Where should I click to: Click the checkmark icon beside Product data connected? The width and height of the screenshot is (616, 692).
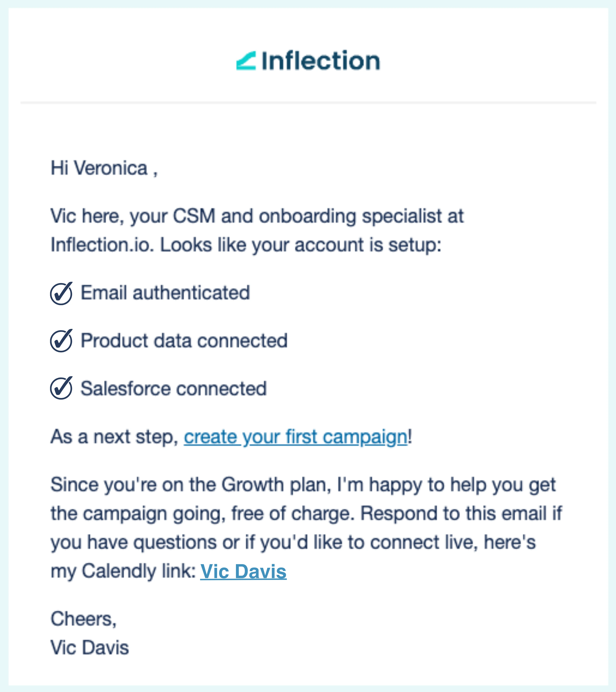(x=61, y=341)
